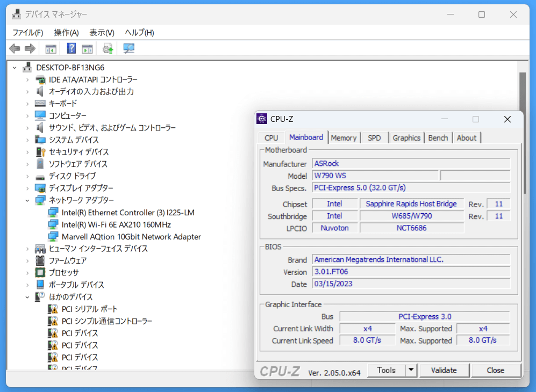Click the Southbridge W685/W790 value
Image resolution: width=536 pixels, height=392 pixels.
click(x=412, y=216)
